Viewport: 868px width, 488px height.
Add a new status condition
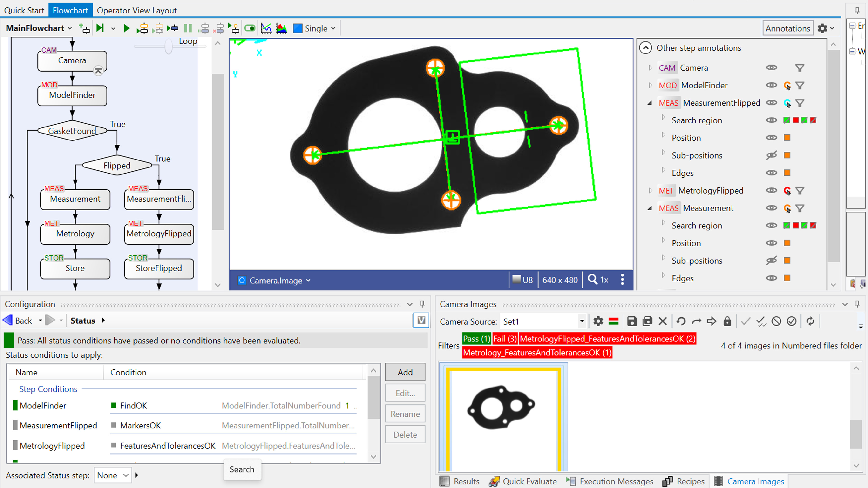point(405,372)
